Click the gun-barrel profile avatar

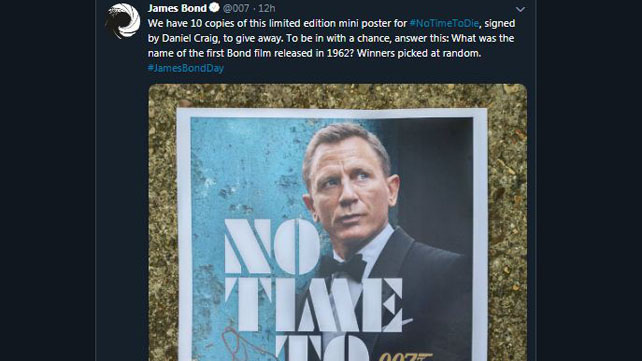click(x=122, y=20)
